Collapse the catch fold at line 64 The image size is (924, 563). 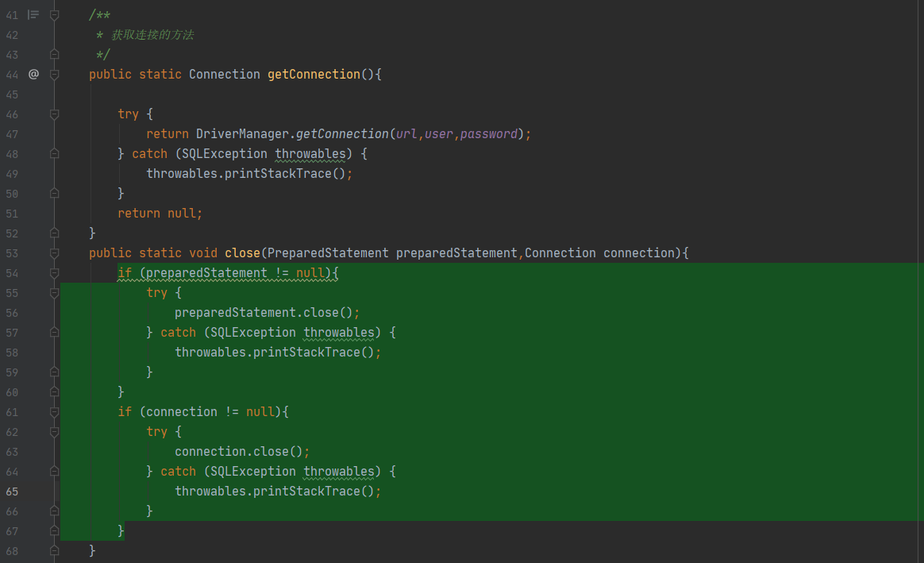click(54, 472)
